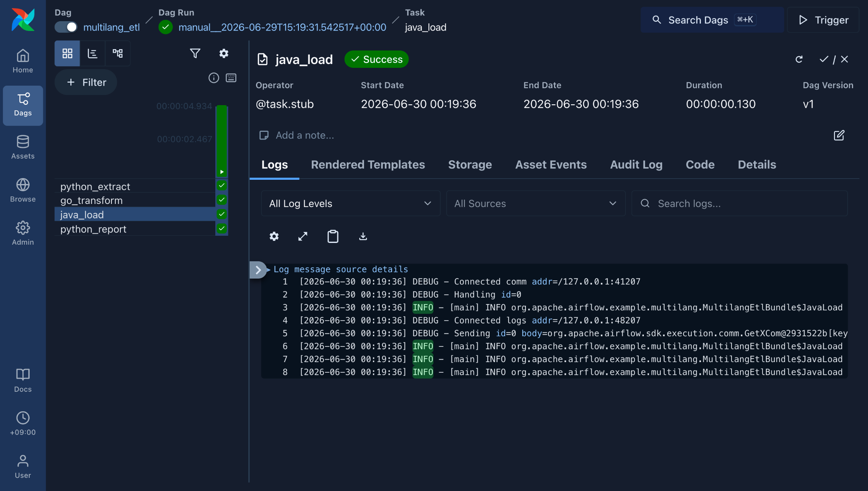Viewport: 868px width, 491px height.
Task: Open the Code tab
Action: coord(700,165)
